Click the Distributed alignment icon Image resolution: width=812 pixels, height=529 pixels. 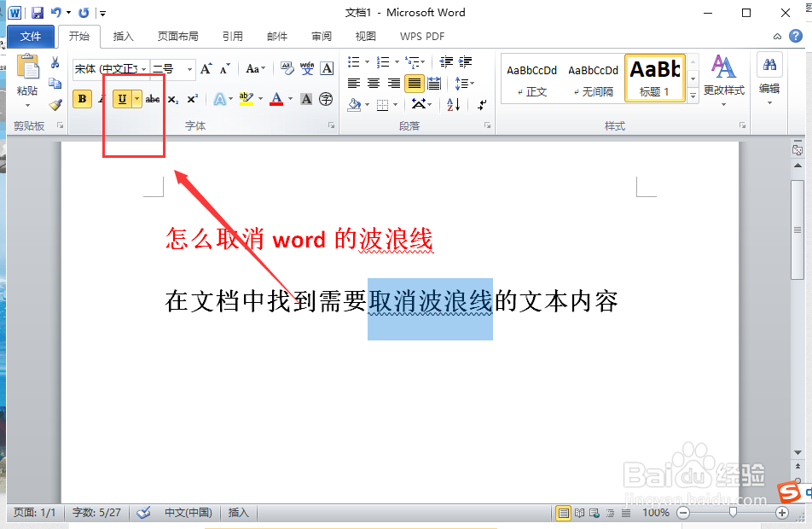(434, 84)
